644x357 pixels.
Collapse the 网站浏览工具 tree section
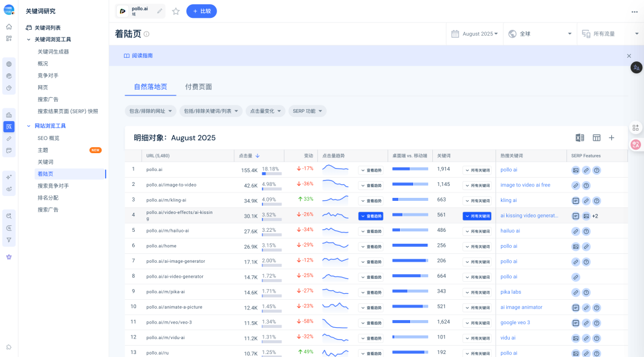[x=29, y=126]
